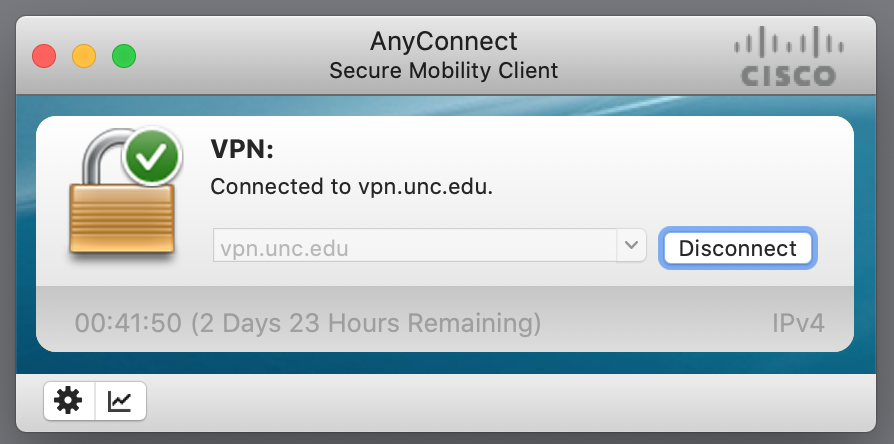The image size is (894, 444).
Task: Click the "Secure Mobility Client" subtitle
Action: (x=444, y=71)
